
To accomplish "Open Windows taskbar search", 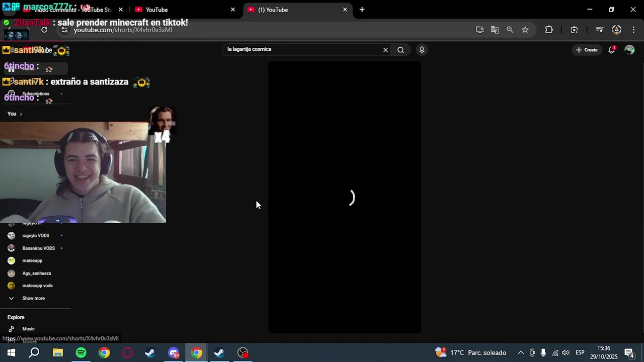I will (x=34, y=352).
